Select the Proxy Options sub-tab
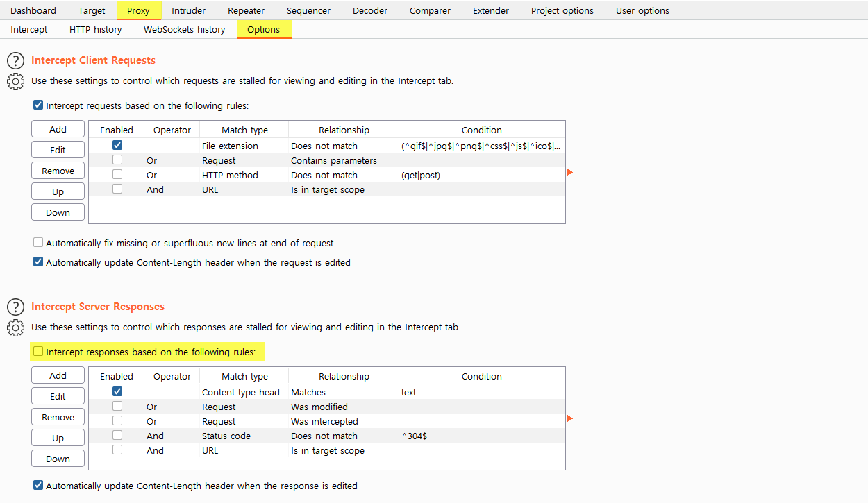 (264, 29)
